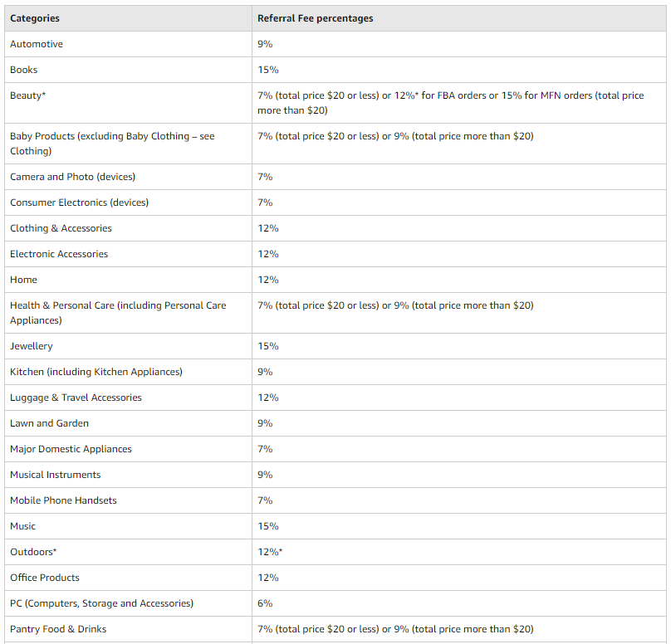Image resolution: width=671 pixels, height=644 pixels.
Task: Click the Clothing & Accessories cell
Action: pos(61,228)
